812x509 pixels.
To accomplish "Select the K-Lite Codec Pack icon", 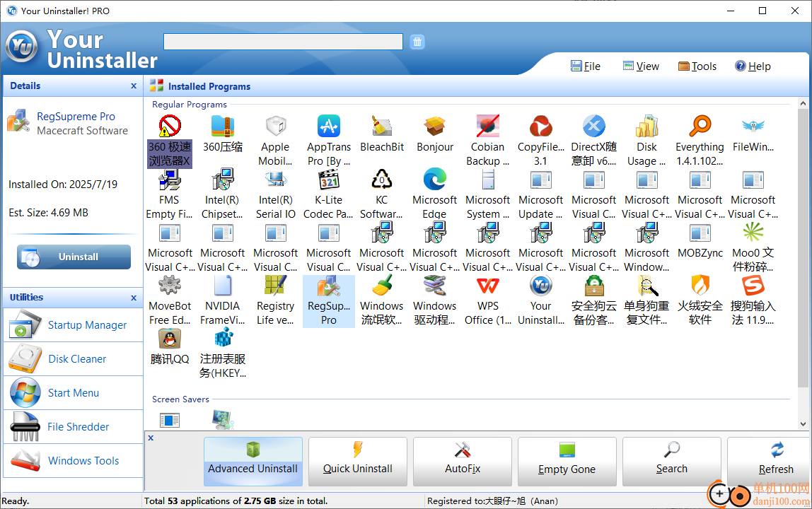I will click(x=329, y=180).
